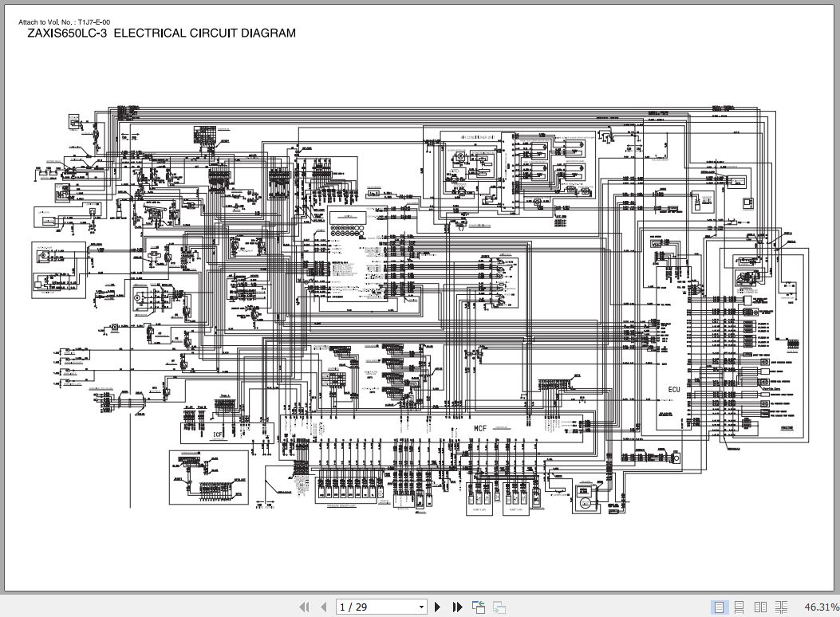Go to the next page
This screenshot has width=840, height=617.
click(437, 607)
